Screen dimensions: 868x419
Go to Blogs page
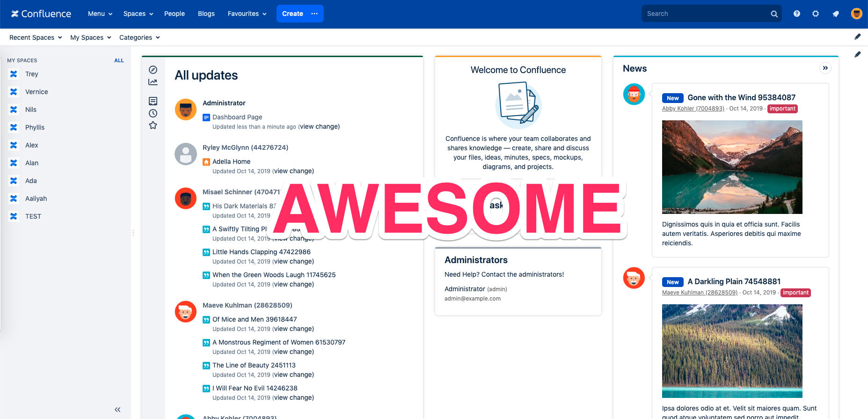(206, 14)
